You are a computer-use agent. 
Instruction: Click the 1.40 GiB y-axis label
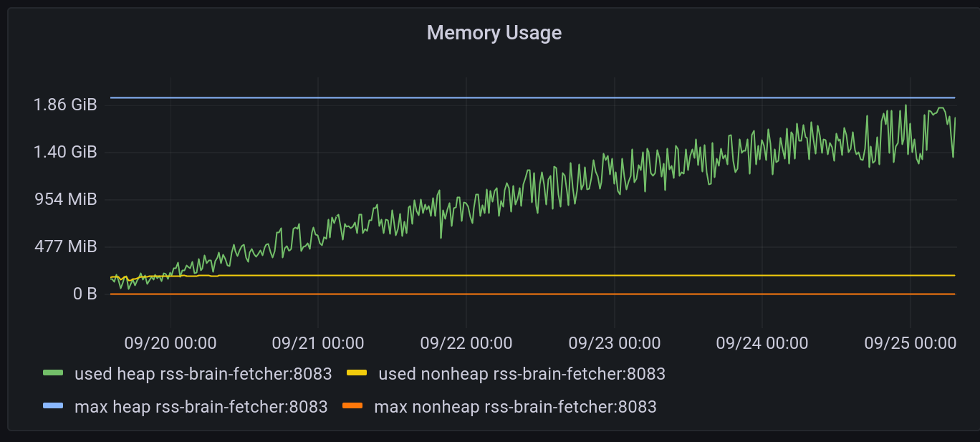(64, 152)
